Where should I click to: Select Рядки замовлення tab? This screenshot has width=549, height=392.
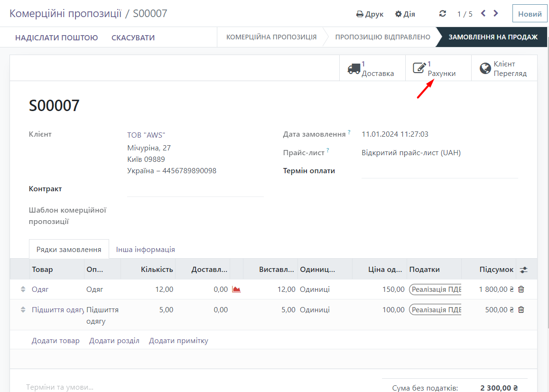coord(69,249)
